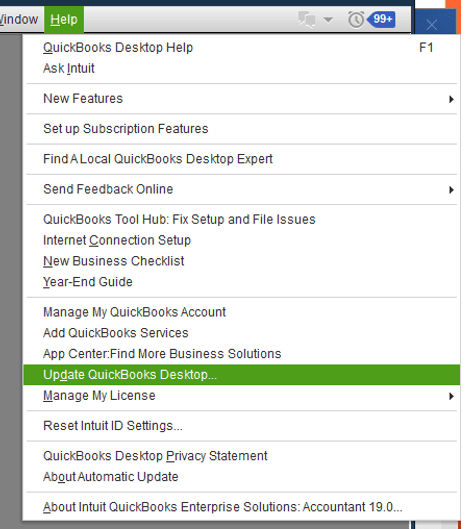Expand the dropdown arrow beside chat icon
The width and height of the screenshot is (466, 529).
click(x=328, y=20)
